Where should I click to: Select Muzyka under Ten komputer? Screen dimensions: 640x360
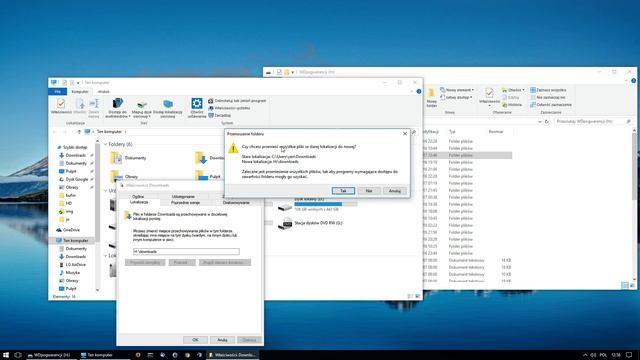70,272
